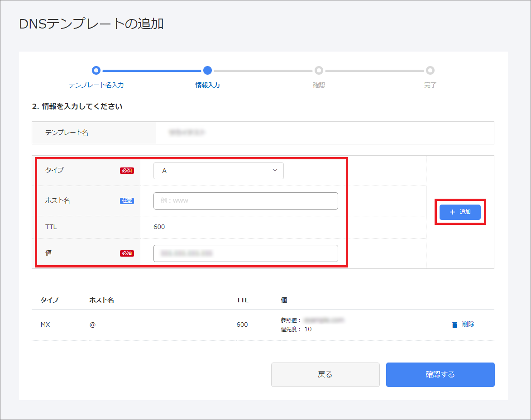
Task: Select the 情報入力 step label
Action: (x=208, y=85)
